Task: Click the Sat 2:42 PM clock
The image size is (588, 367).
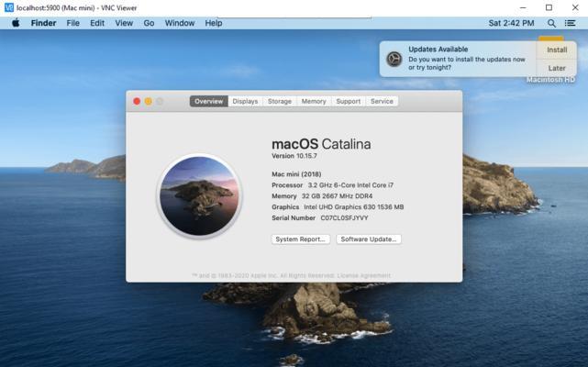Action: pos(511,23)
